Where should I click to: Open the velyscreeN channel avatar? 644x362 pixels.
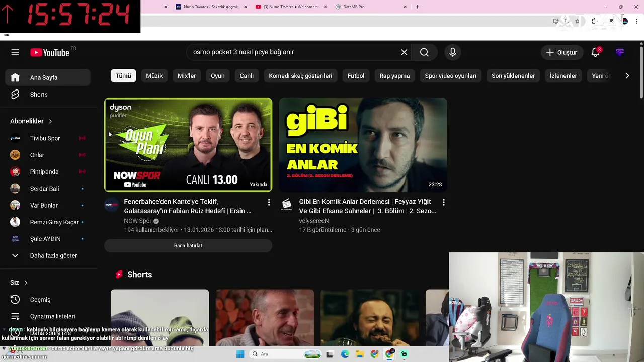[x=286, y=204]
